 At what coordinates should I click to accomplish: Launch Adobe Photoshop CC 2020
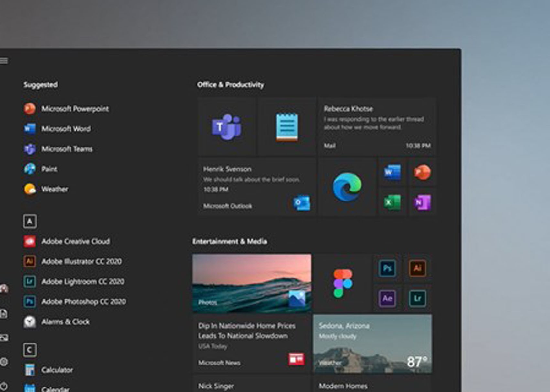point(75,301)
